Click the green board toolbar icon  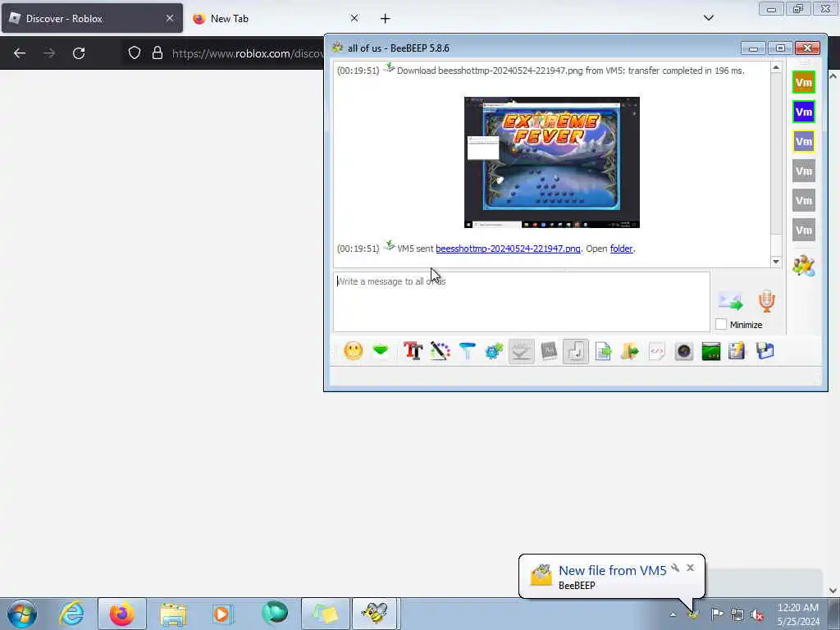711,351
